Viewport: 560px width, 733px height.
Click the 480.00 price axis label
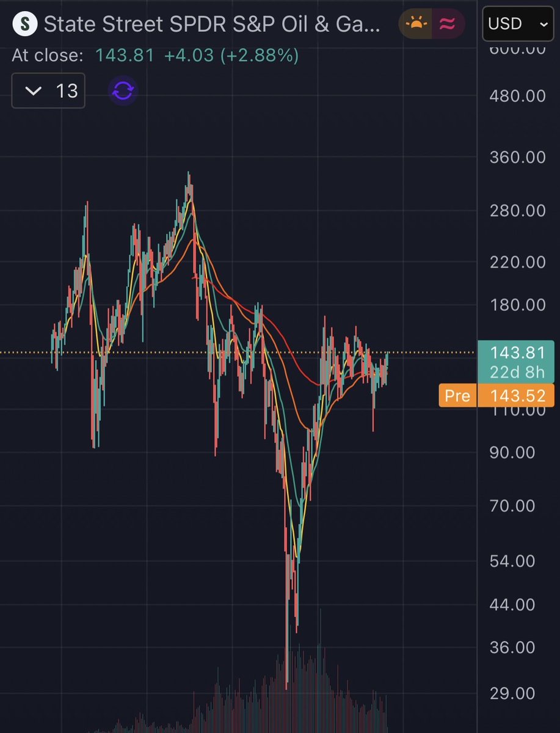[517, 96]
